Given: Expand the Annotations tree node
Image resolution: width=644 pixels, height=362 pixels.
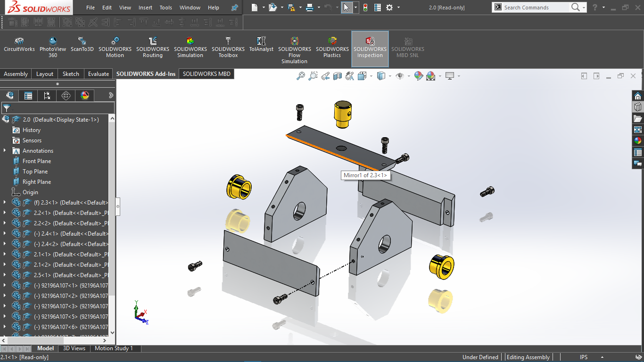Looking at the screenshot, I should click(5, 150).
